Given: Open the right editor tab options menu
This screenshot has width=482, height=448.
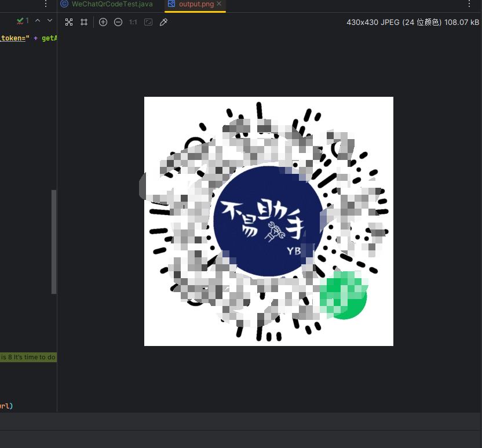Looking at the screenshot, I should click(469, 4).
